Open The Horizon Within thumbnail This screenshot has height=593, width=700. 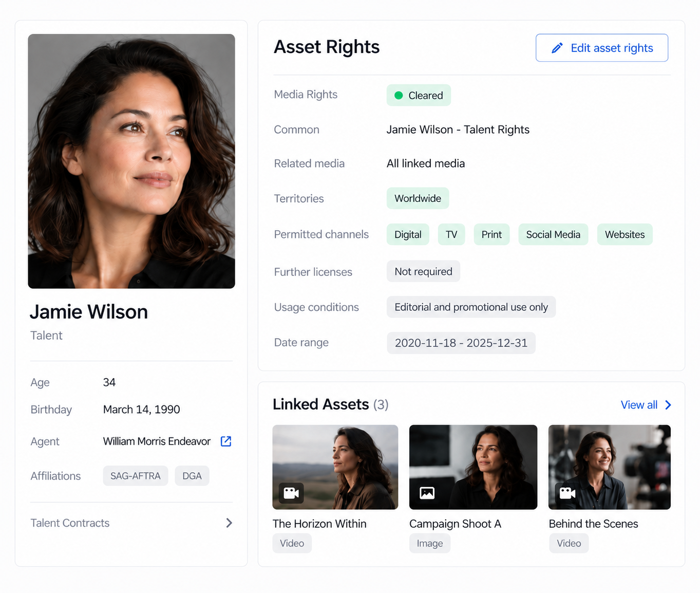[x=335, y=467]
